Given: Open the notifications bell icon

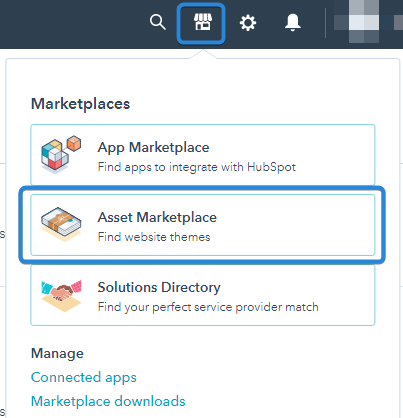Looking at the screenshot, I should [293, 23].
